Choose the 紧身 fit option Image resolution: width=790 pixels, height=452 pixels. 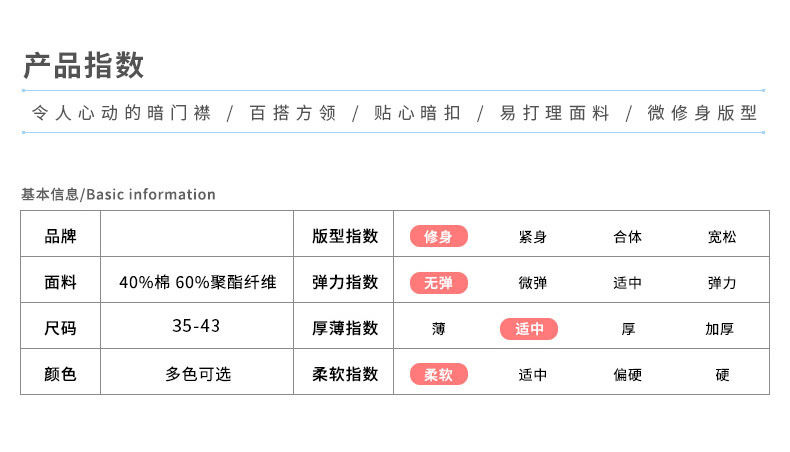533,237
